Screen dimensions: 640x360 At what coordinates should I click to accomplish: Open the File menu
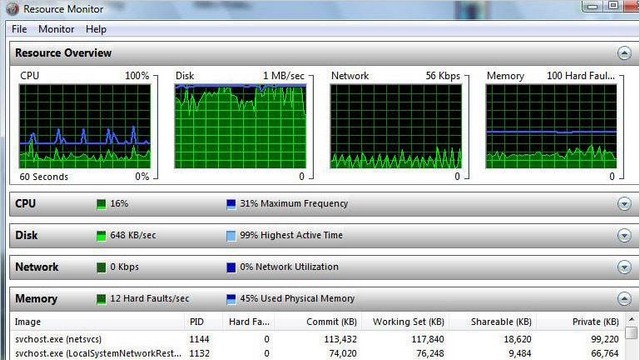(19, 29)
